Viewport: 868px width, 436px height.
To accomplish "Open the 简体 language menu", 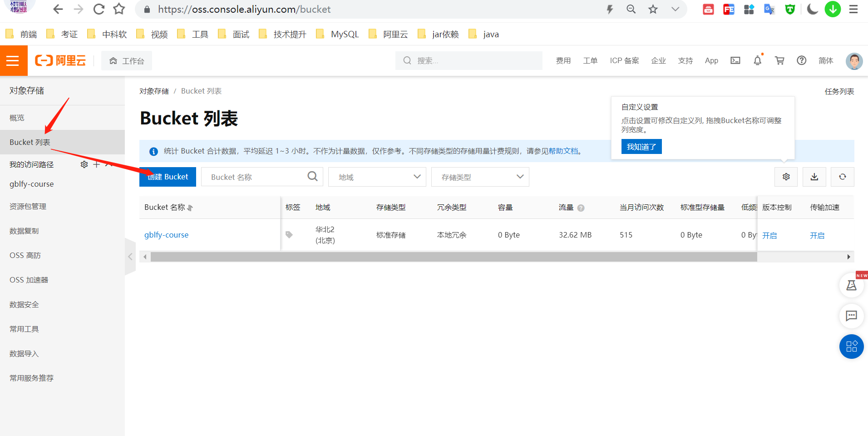I will [x=825, y=60].
